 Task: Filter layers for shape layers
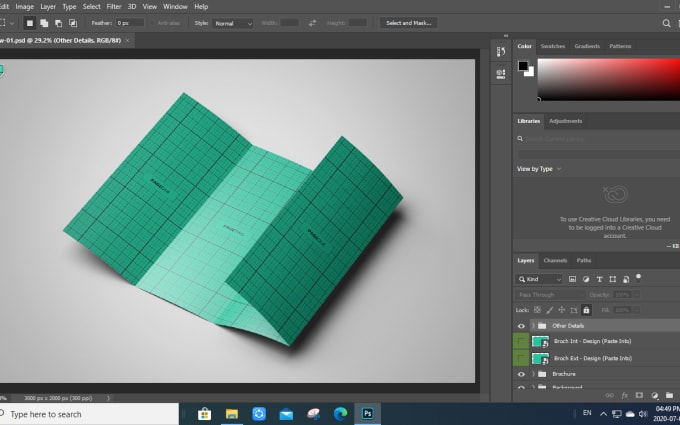pyautogui.click(x=613, y=279)
